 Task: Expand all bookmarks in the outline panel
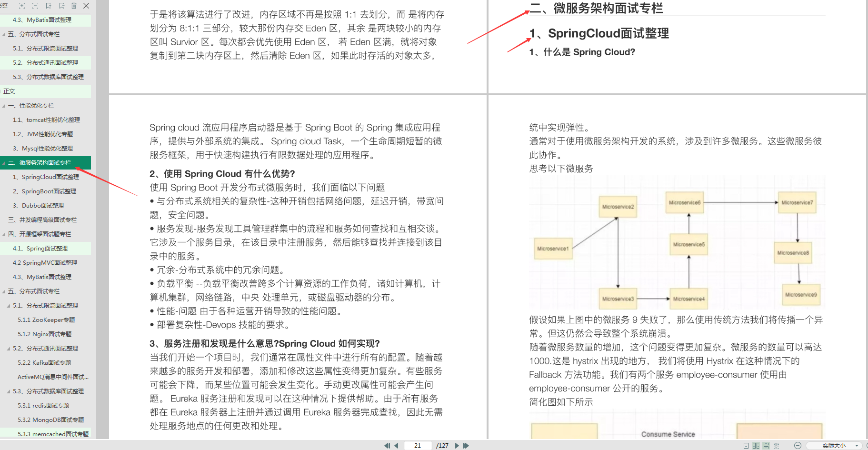click(22, 6)
